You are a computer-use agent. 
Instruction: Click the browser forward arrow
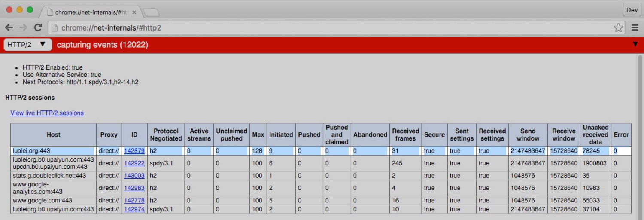(23, 28)
